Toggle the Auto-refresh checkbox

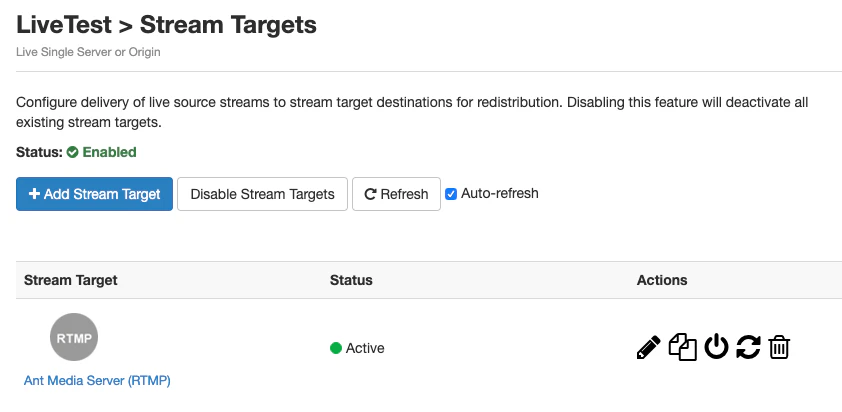(451, 194)
